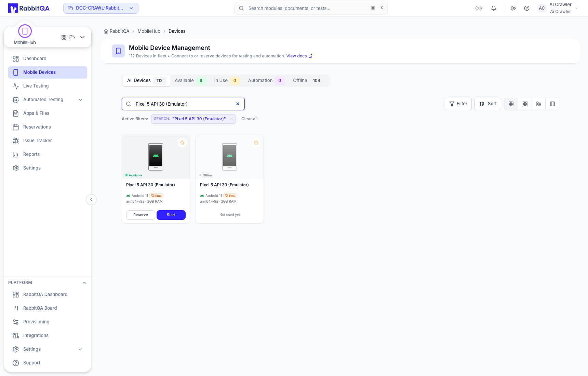Screen dimensions: 588x376
Task: Open Integrations
Action: click(48, 335)
